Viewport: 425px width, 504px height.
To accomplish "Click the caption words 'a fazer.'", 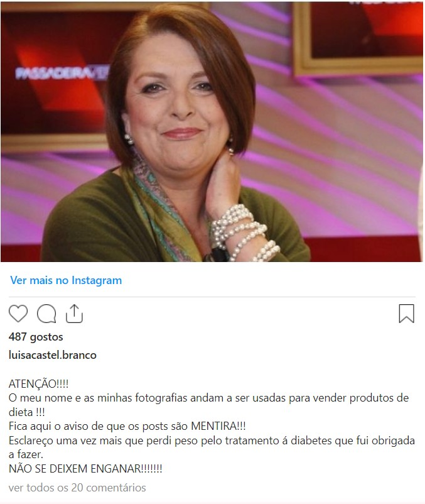I will 26,454.
